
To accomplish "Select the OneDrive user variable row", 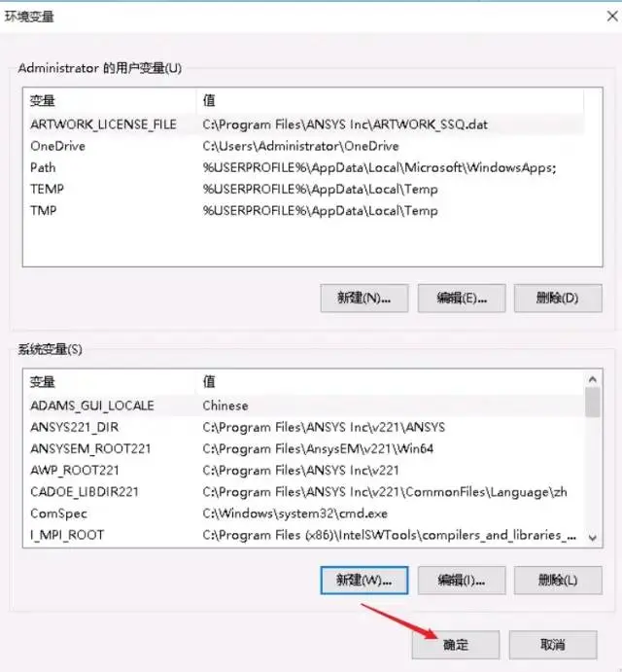I will coord(304,146).
